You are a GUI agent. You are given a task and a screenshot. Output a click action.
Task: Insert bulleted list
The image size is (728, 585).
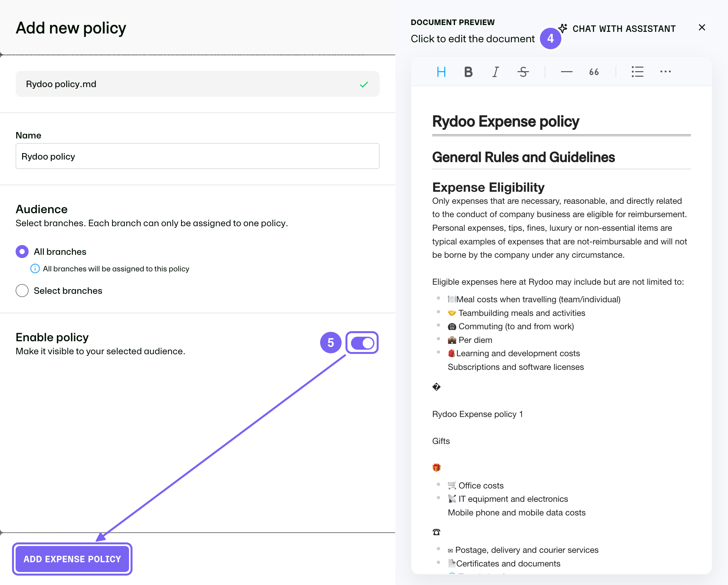coord(637,72)
